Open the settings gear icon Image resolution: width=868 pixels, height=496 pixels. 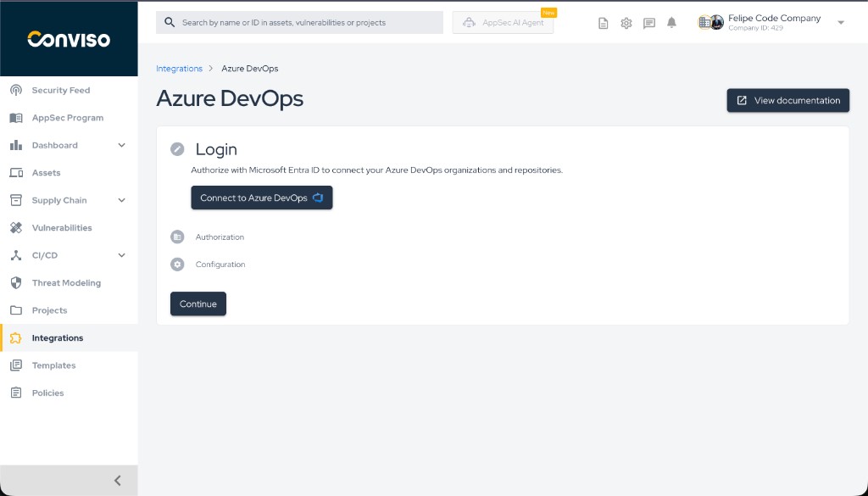pyautogui.click(x=626, y=22)
